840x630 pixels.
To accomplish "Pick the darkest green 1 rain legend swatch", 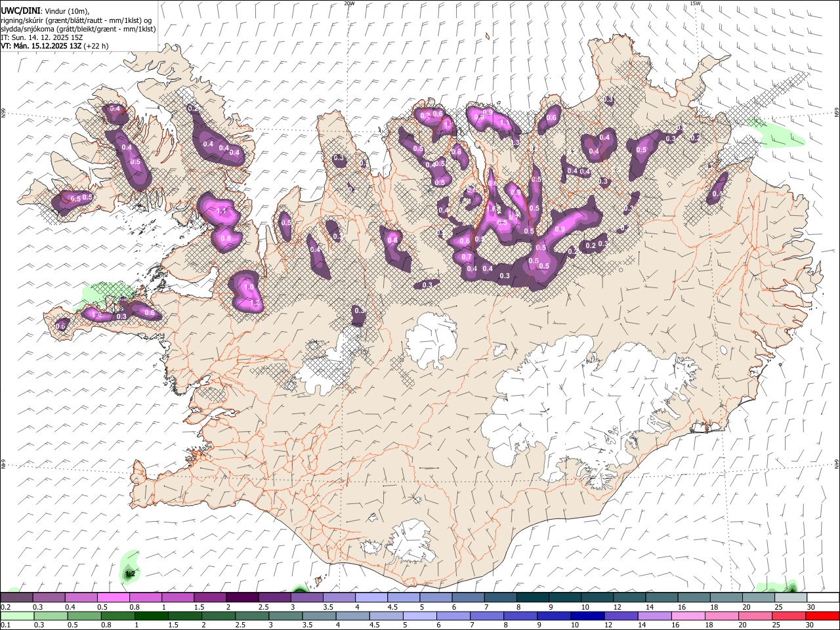I will pyautogui.click(x=151, y=616).
